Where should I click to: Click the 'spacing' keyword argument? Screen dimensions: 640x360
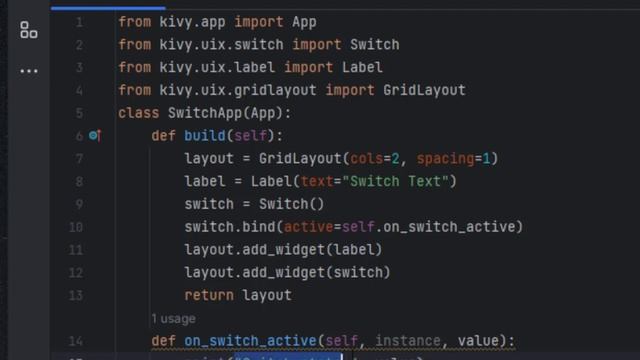coord(445,158)
